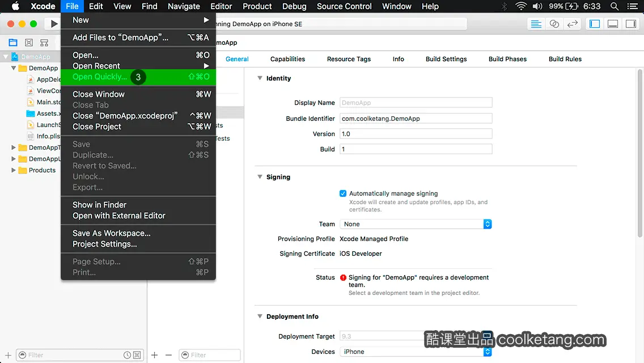Image resolution: width=644 pixels, height=363 pixels.
Task: Click the Bluetooth menu bar icon
Action: 505,6
